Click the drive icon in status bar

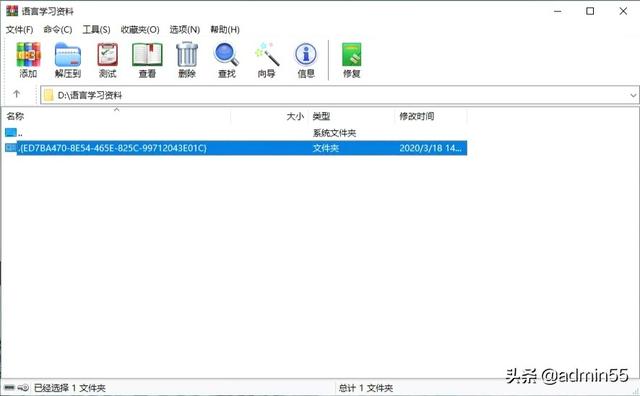coord(9,387)
